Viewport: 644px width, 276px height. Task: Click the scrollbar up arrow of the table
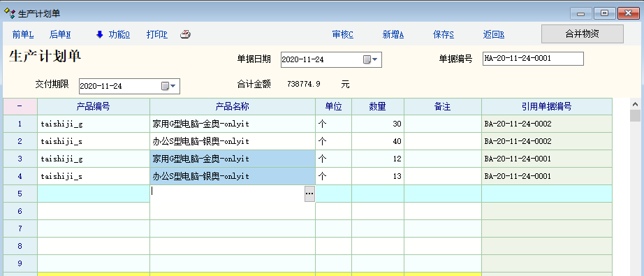pyautogui.click(x=635, y=104)
